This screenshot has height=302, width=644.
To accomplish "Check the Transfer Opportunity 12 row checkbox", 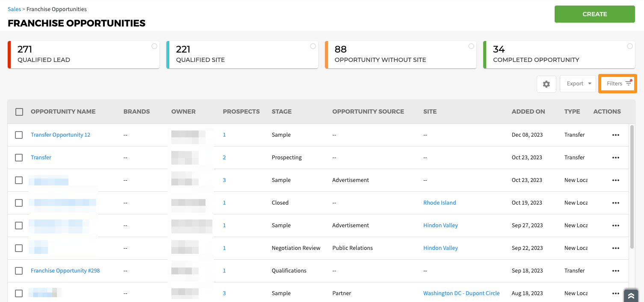I will (x=19, y=135).
